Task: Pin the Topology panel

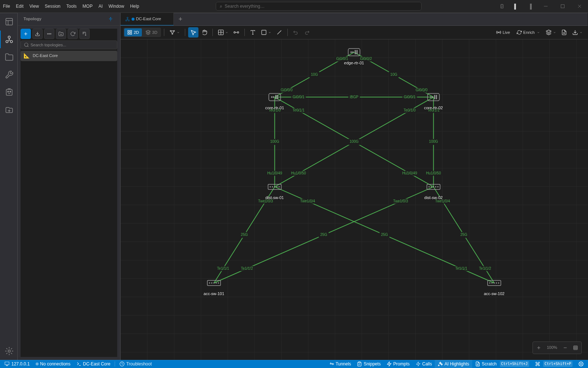Action: [x=111, y=19]
